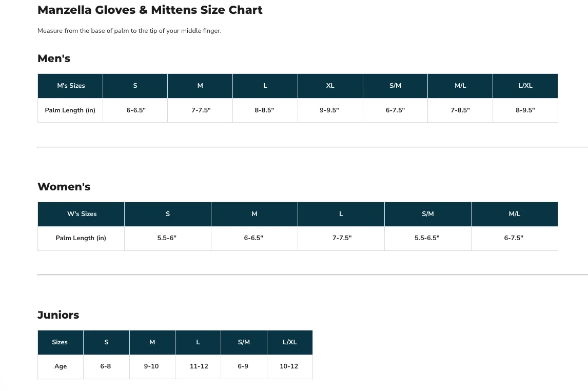588x391 pixels.
Task: Click the Juniors Age row label
Action: pos(61,366)
